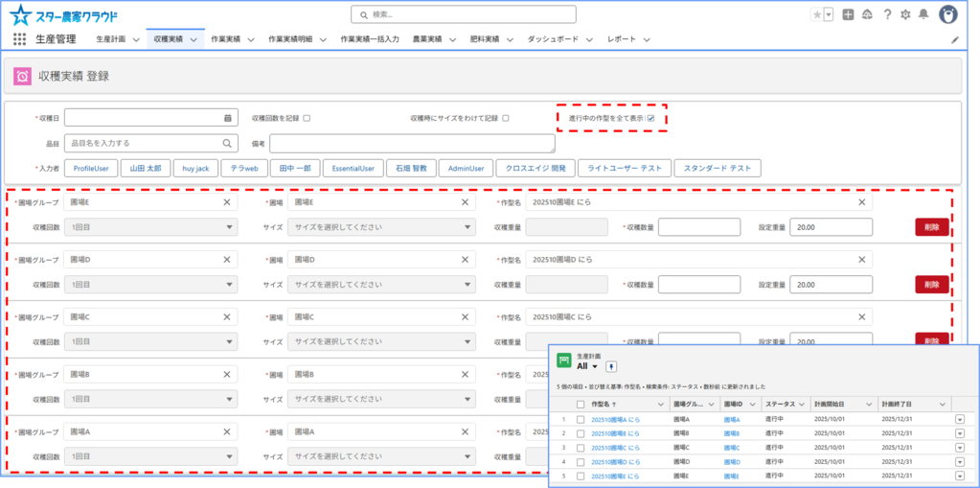Image resolution: width=980 pixels, height=488 pixels.
Task: Click the top search box
Action: (464, 14)
